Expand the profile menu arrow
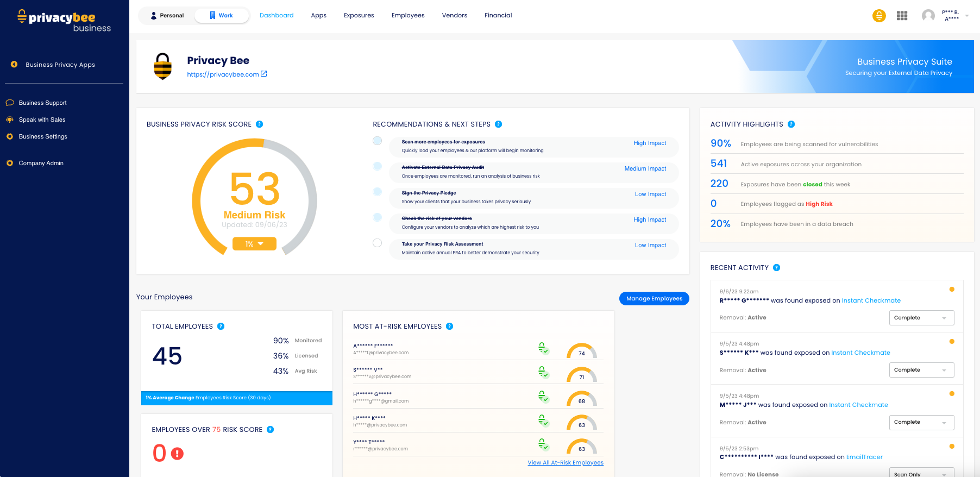The image size is (980, 477). [967, 16]
